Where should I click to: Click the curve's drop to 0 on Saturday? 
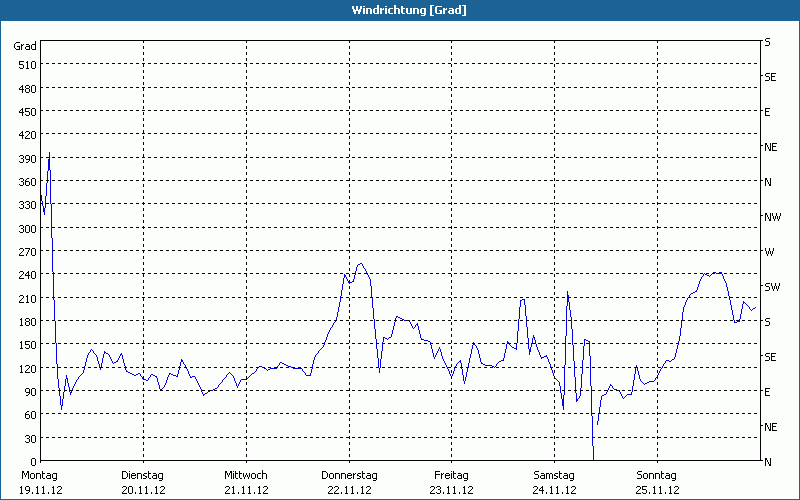coord(593,459)
